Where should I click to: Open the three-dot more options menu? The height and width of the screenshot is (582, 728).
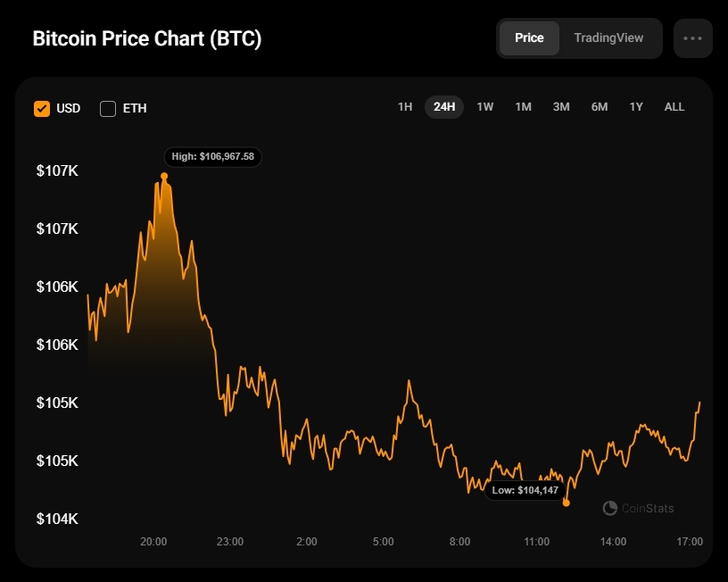[x=692, y=38]
